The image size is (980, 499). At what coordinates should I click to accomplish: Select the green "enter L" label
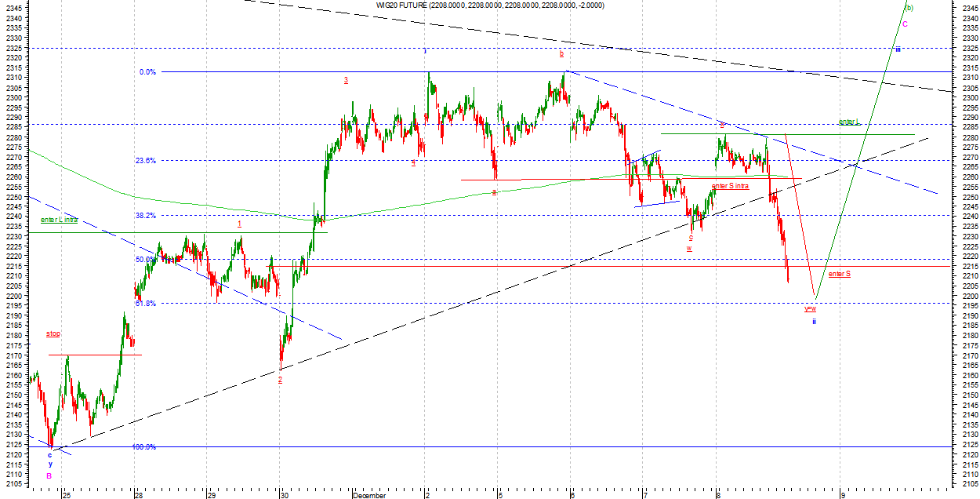(x=849, y=122)
